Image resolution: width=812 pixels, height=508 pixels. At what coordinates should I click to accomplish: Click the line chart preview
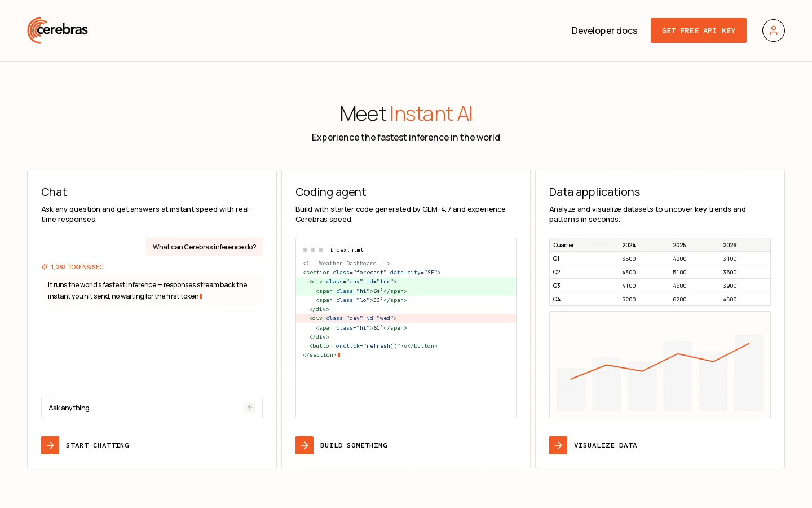coord(660,365)
